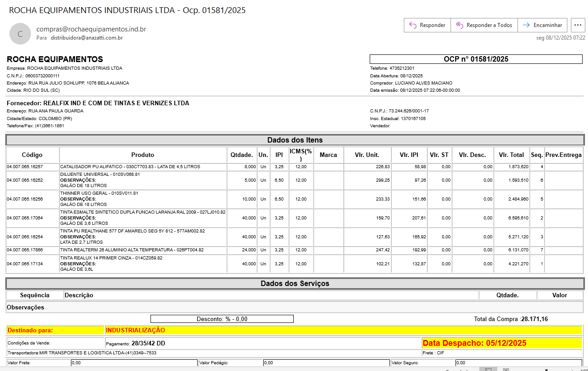Image resolution: width=588 pixels, height=371 pixels.
Task: Click Responder a Todos to reply all
Action: (x=484, y=25)
